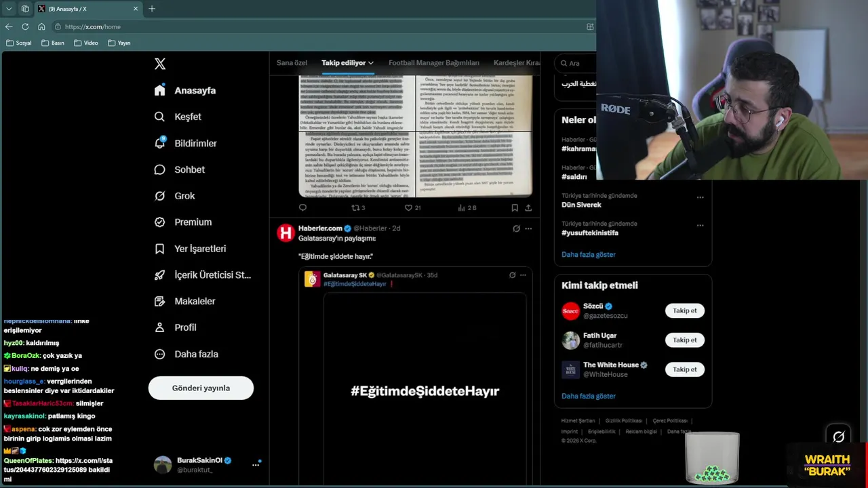Open İçerik Üreticisi rocket icon
The width and height of the screenshot is (868, 488).
pos(160,274)
